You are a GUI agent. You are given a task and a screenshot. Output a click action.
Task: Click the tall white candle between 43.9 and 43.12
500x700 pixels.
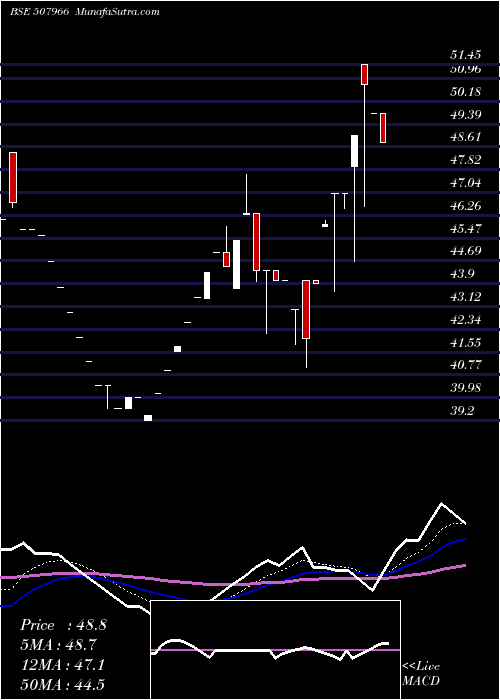pyautogui.click(x=207, y=286)
